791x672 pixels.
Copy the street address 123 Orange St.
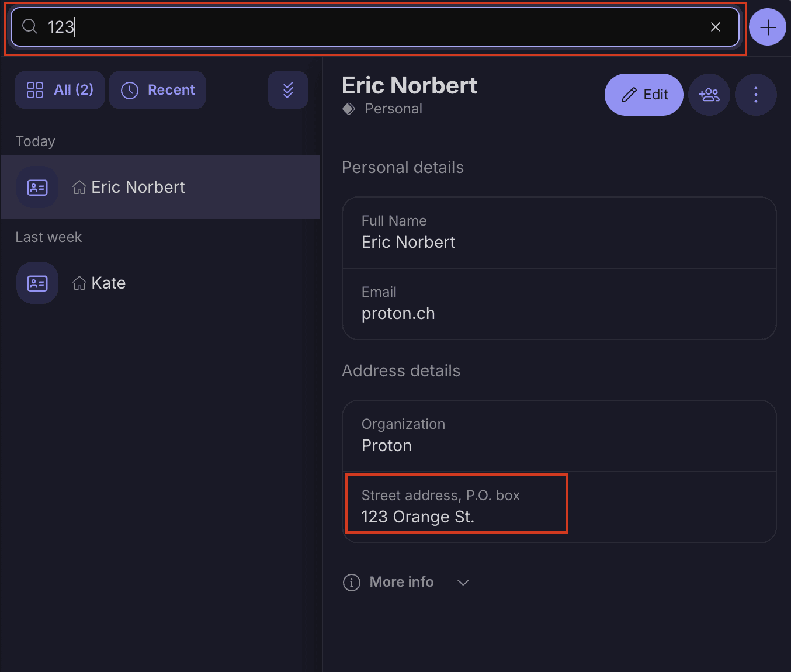418,517
